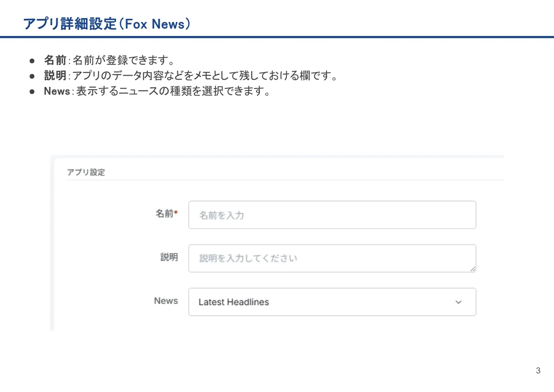The width and height of the screenshot is (554, 392).
Task: Open the News Latest Headlines dropdown
Action: tap(332, 302)
